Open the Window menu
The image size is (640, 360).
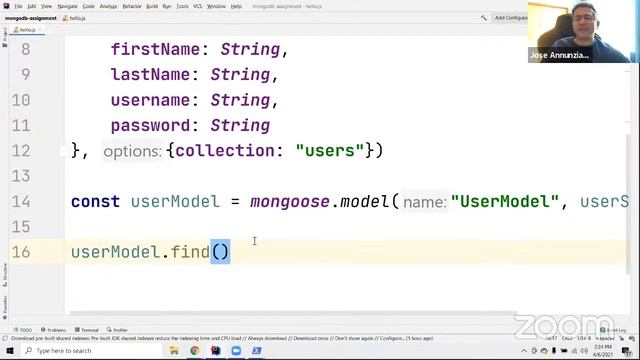click(x=216, y=6)
